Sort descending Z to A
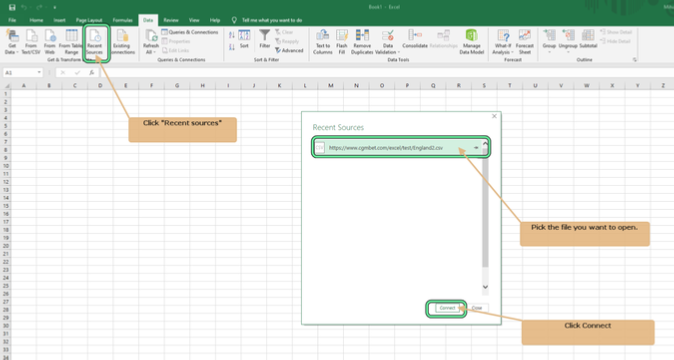674x360 pixels. click(x=232, y=46)
